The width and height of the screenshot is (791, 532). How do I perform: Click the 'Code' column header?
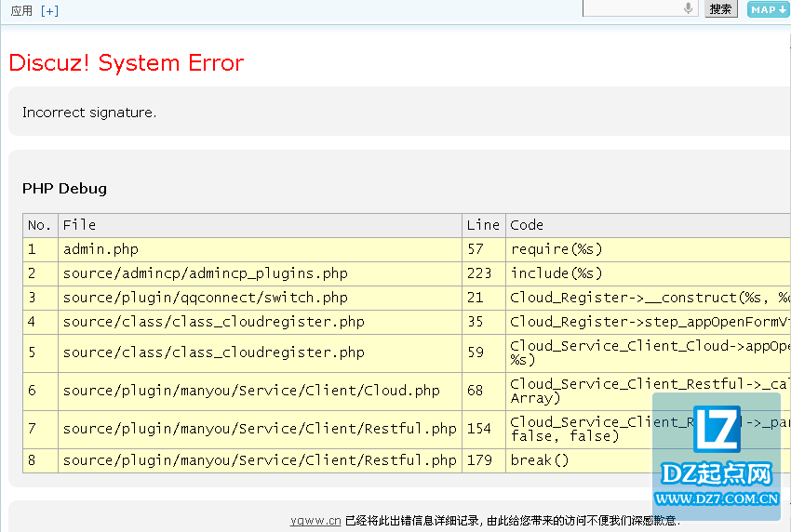coord(649,225)
